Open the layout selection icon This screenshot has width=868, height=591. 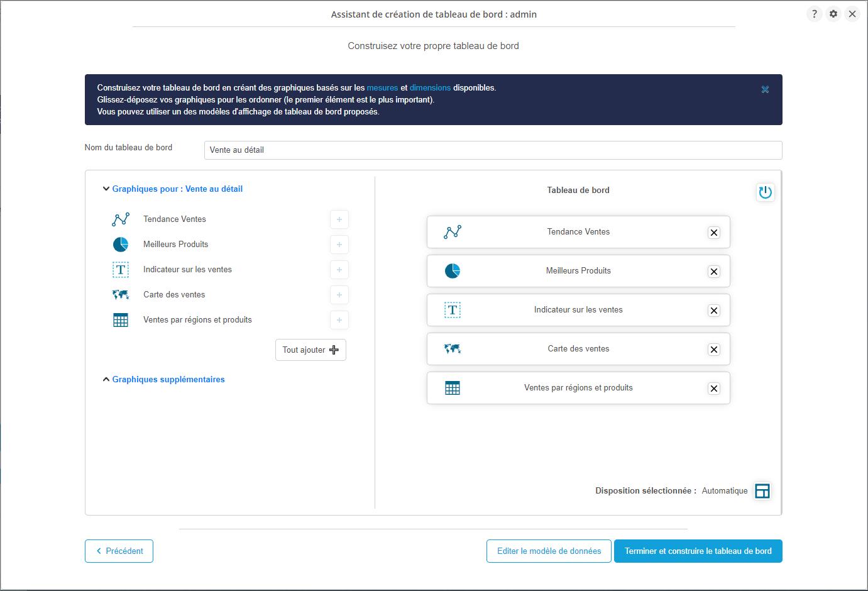[x=762, y=491]
